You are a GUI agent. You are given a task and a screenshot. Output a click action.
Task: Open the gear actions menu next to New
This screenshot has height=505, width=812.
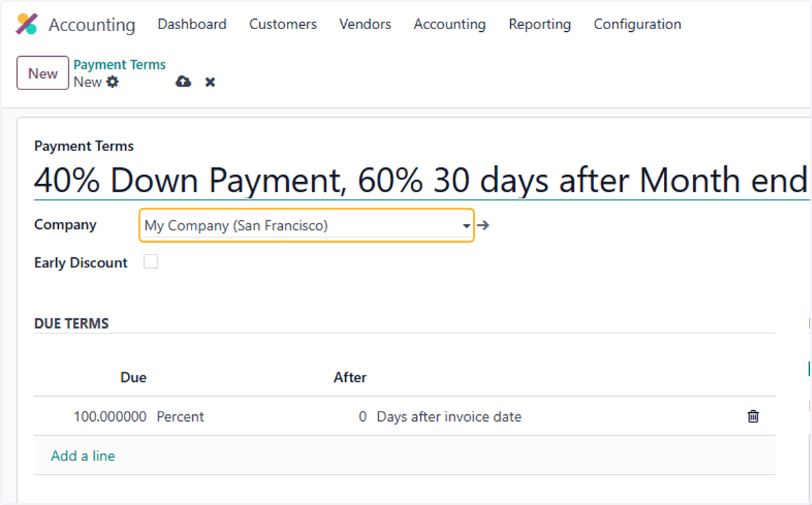(x=112, y=82)
